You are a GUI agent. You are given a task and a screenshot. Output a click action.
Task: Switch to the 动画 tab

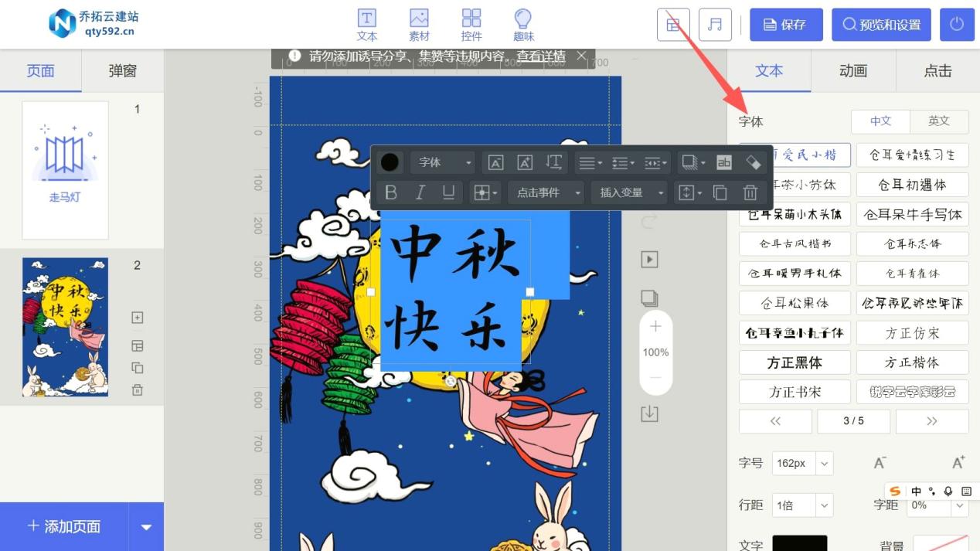coord(853,71)
